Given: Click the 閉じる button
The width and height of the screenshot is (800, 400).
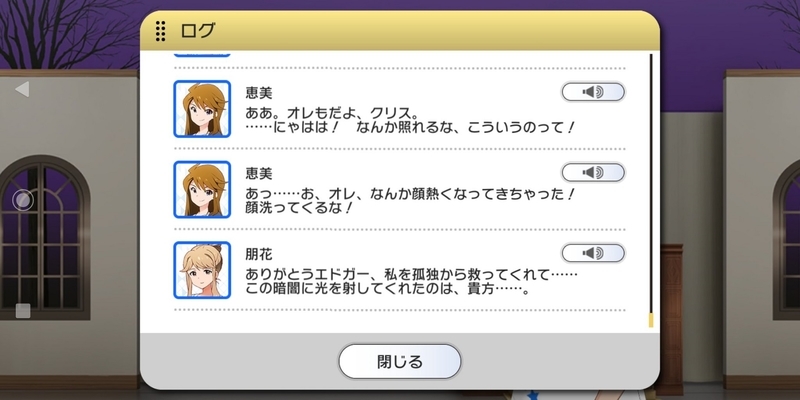Looking at the screenshot, I should click(399, 361).
